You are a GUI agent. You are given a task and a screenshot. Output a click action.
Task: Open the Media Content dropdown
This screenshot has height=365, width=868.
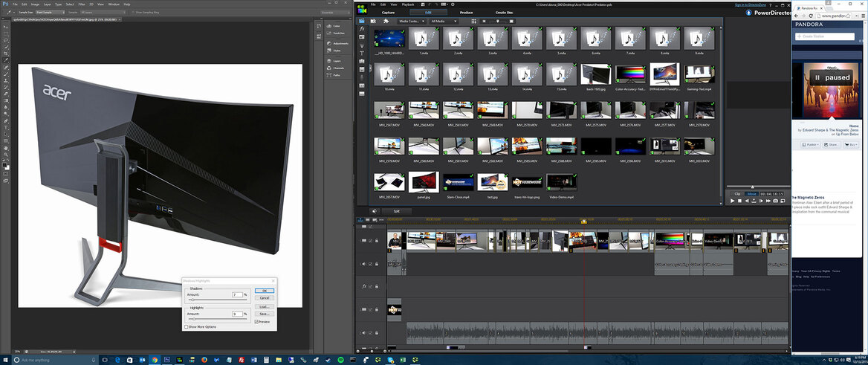click(x=412, y=21)
